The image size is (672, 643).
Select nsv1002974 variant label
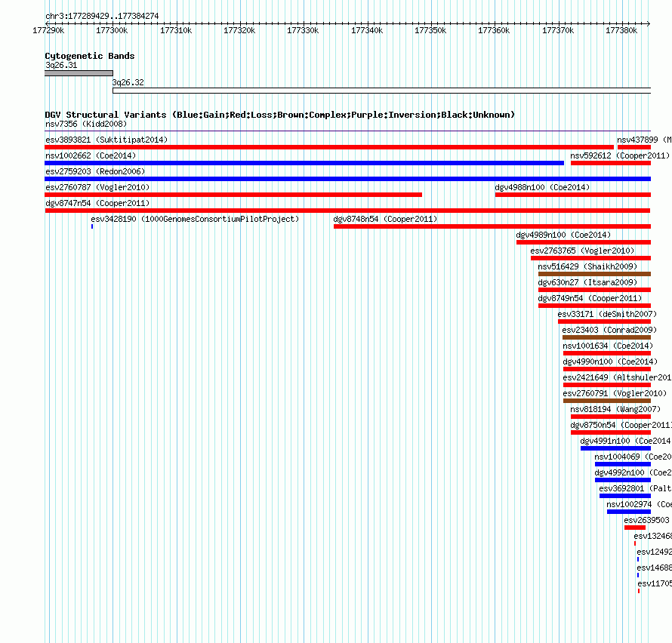point(639,504)
